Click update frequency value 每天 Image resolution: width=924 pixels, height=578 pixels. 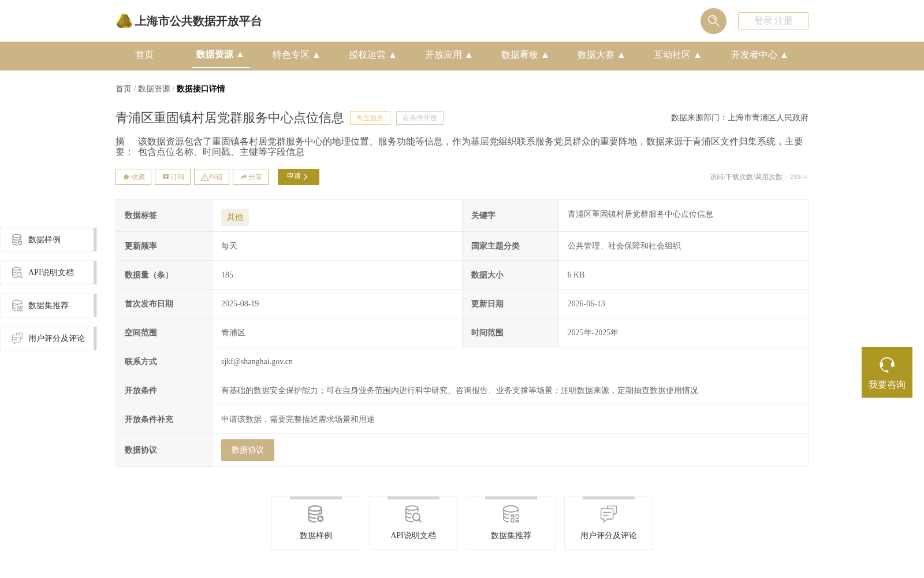tap(229, 246)
